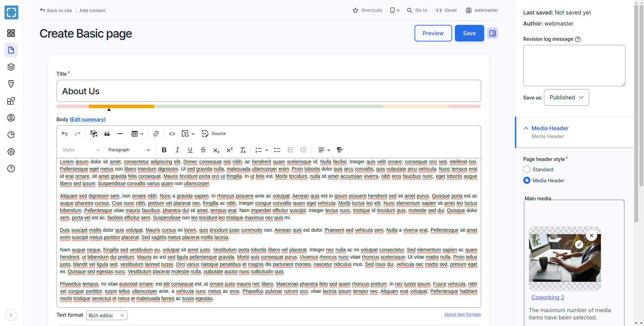The height and width of the screenshot is (326, 644).
Task: Click the Link icon in editor toolbar
Action: click(156, 134)
